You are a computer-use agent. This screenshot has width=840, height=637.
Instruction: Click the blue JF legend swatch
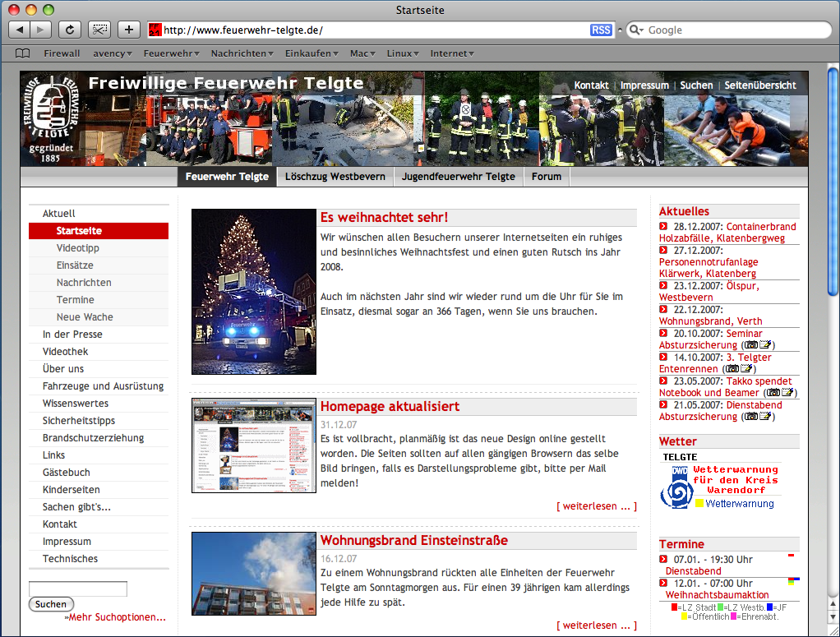click(769, 607)
